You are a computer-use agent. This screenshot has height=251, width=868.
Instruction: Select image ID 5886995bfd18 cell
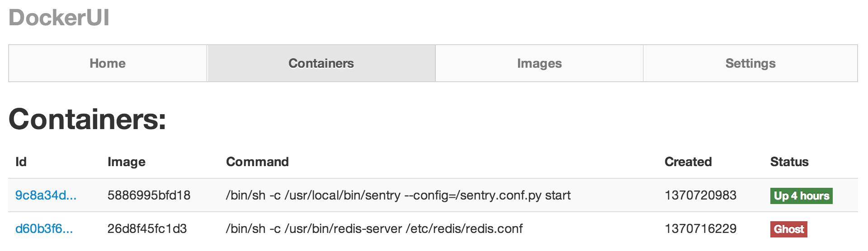point(149,195)
